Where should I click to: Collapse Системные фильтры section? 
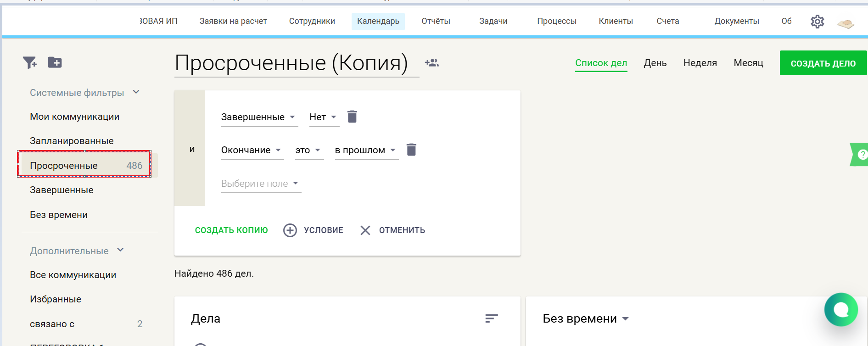(136, 92)
